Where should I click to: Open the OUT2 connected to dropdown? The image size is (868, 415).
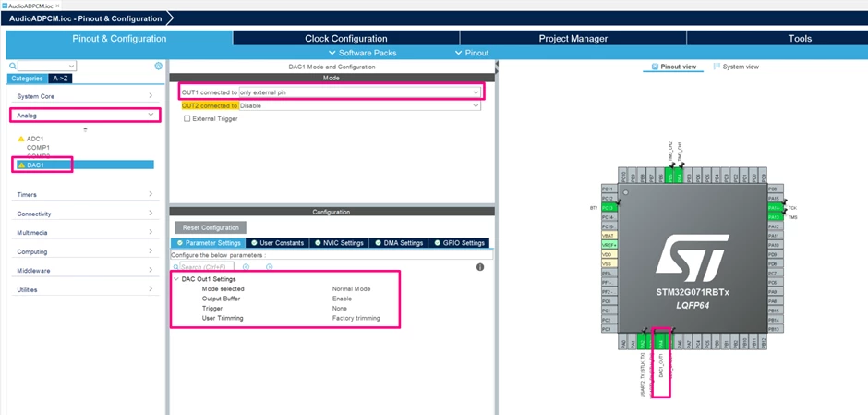tap(359, 105)
